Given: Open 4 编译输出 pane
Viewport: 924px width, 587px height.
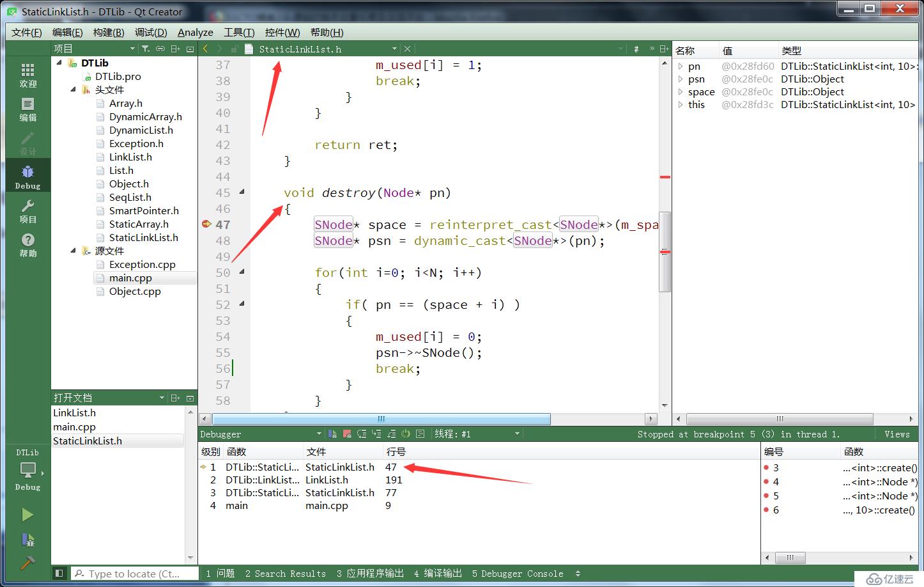Looking at the screenshot, I should [x=438, y=574].
